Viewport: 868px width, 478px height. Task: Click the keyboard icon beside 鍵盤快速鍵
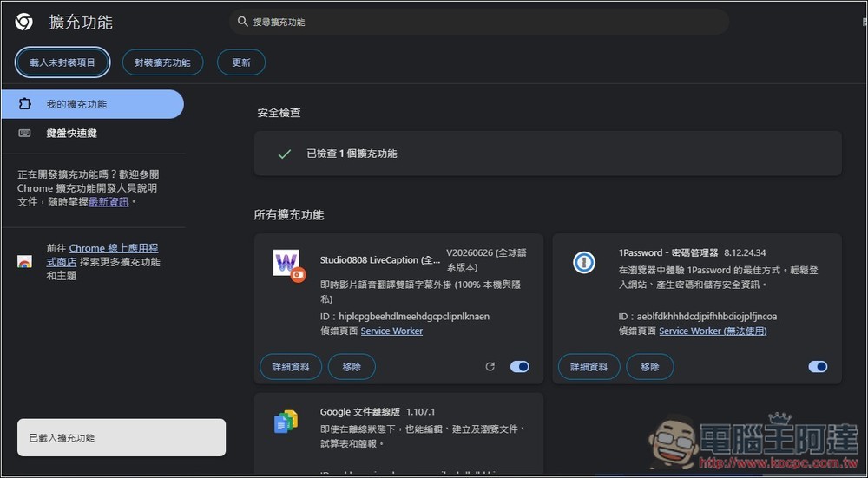(x=24, y=133)
